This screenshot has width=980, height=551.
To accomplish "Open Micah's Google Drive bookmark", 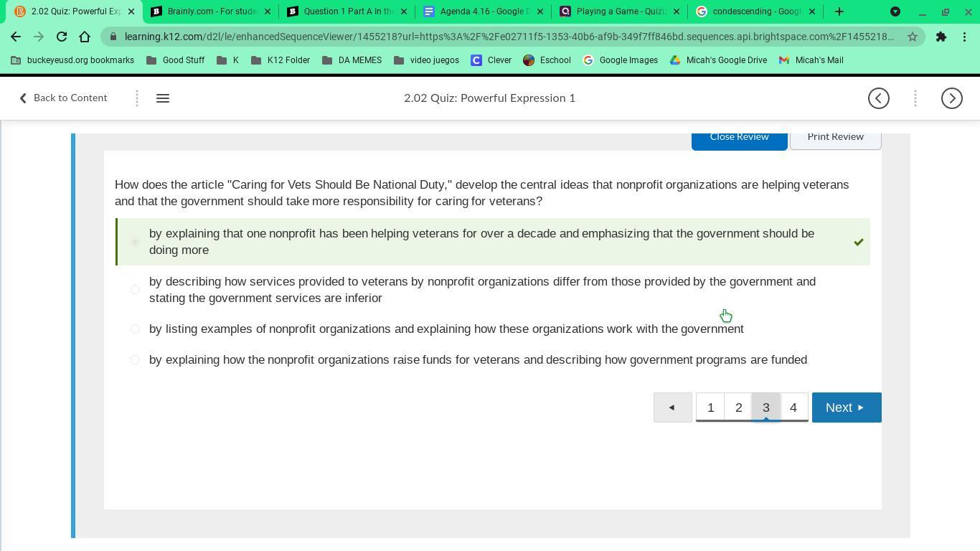I will click(x=718, y=60).
